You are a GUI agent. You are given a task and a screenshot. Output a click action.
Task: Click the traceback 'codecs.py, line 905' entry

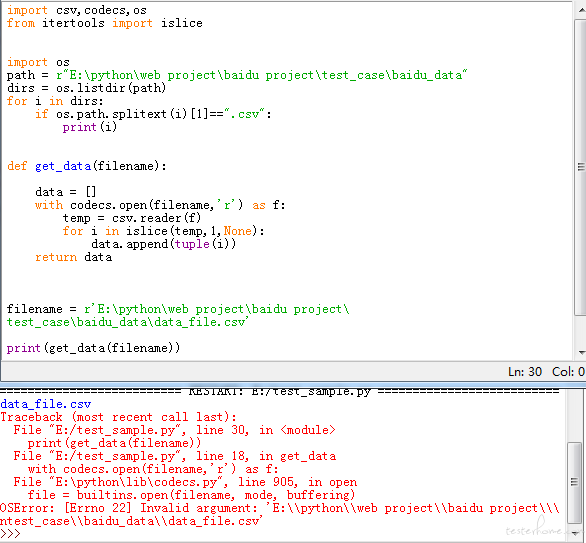pyautogui.click(x=185, y=482)
